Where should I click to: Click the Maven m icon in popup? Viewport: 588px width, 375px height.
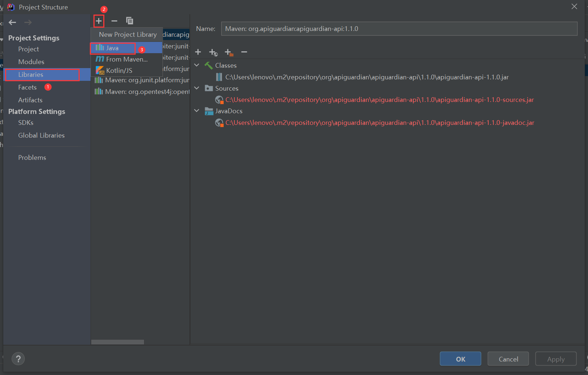100,59
